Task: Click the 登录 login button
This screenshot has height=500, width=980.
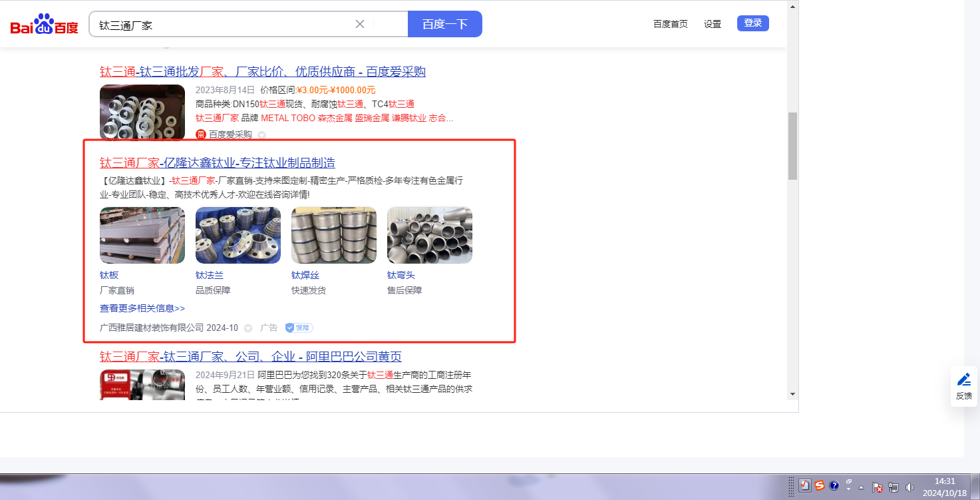Action: tap(753, 23)
